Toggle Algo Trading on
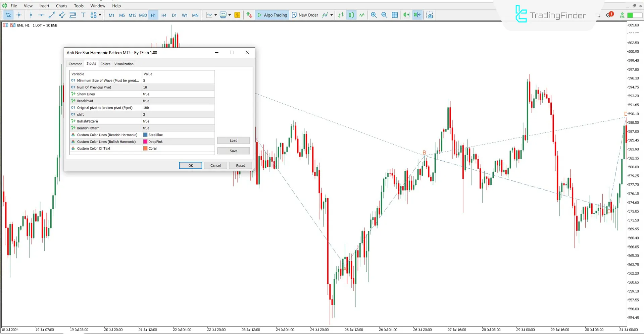Image resolution: width=644 pixels, height=334 pixels. point(272,15)
